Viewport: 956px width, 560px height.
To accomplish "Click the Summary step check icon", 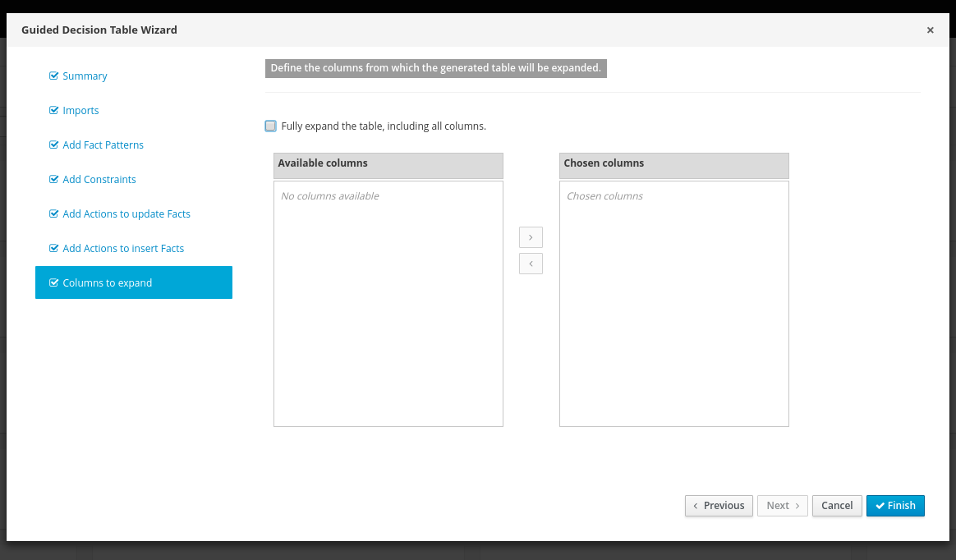I will coord(54,76).
